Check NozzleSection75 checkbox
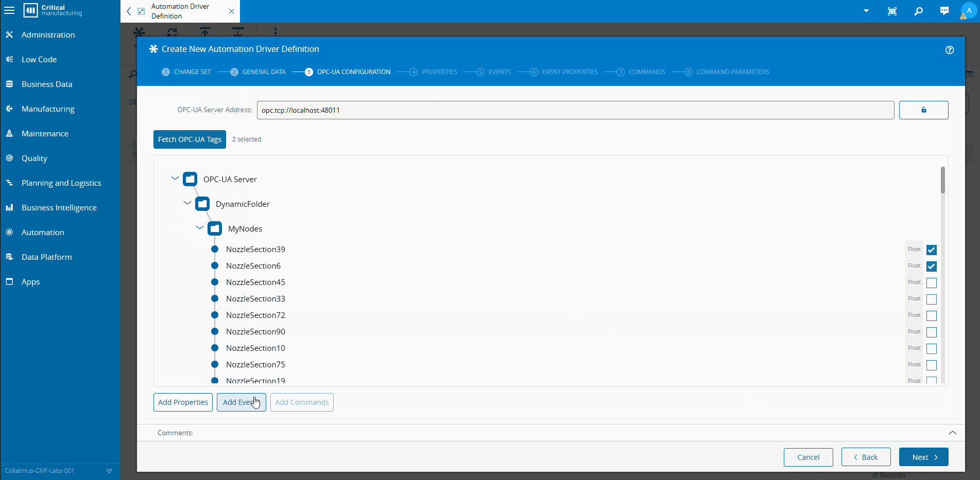 931,365
